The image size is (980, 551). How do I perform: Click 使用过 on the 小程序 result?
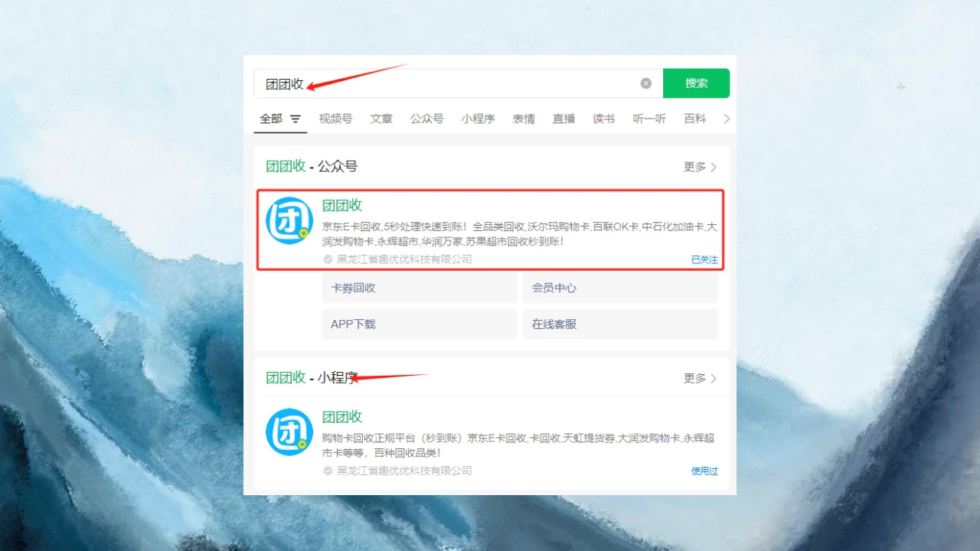point(704,471)
